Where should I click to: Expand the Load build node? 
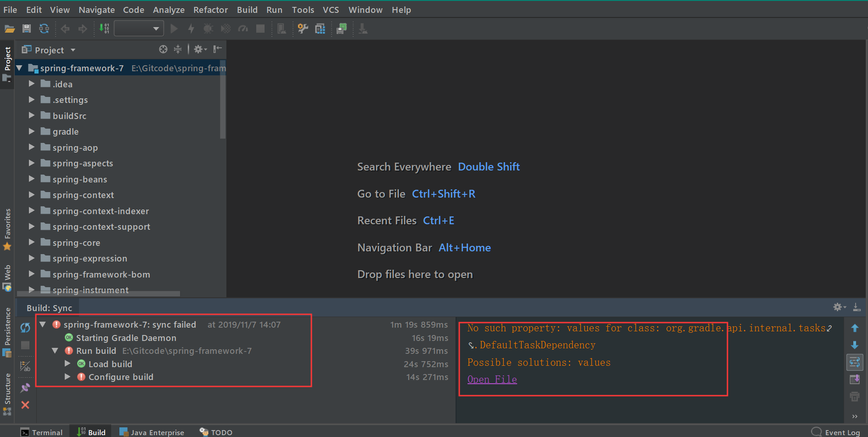pyautogui.click(x=68, y=363)
